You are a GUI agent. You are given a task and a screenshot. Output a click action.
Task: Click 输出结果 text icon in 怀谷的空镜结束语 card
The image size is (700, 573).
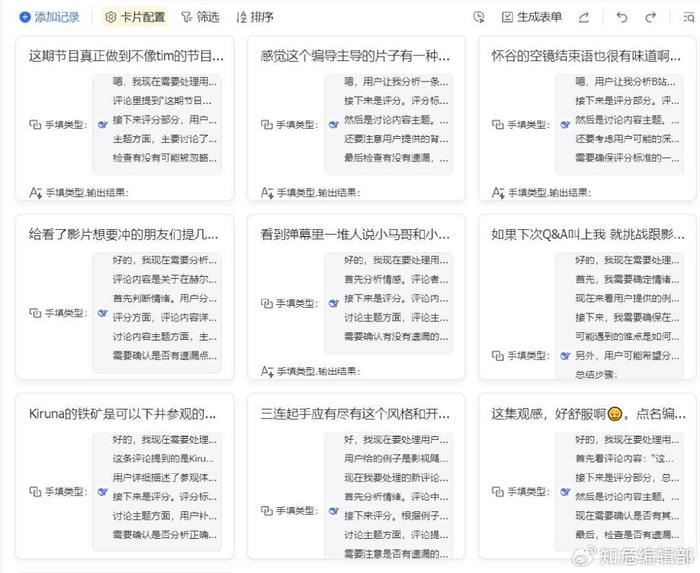pos(498,193)
